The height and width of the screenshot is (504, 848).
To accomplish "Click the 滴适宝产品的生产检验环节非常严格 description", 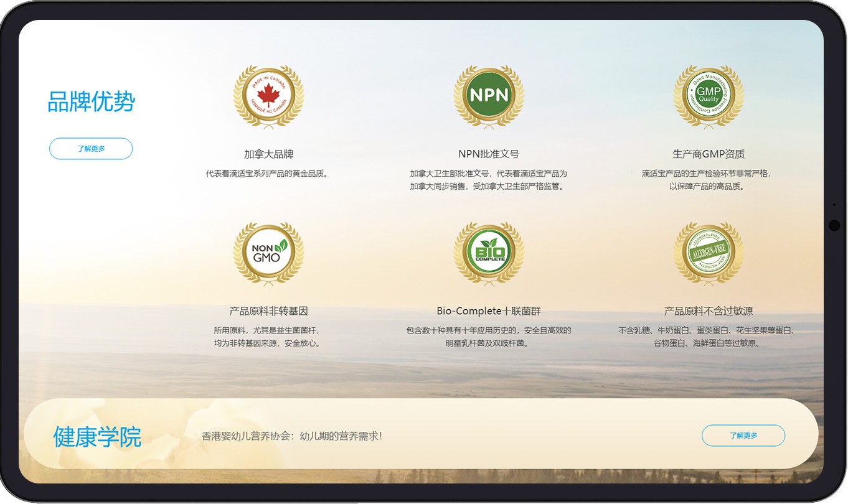I will 707,180.
